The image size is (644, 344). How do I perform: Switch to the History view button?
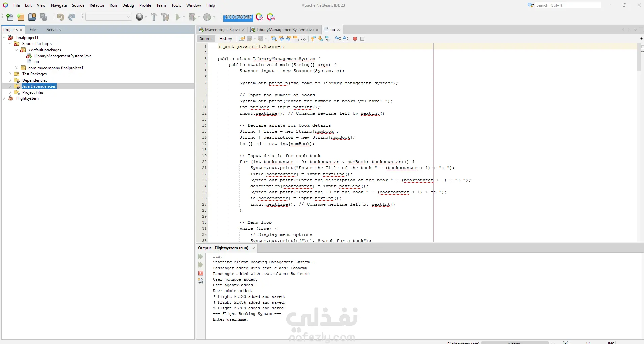tap(226, 39)
